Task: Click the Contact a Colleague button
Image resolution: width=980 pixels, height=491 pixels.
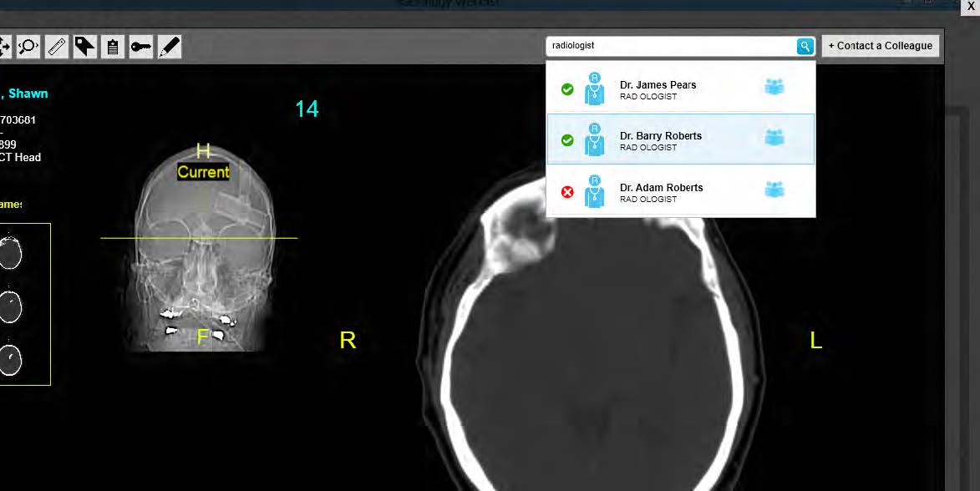Action: coord(880,46)
